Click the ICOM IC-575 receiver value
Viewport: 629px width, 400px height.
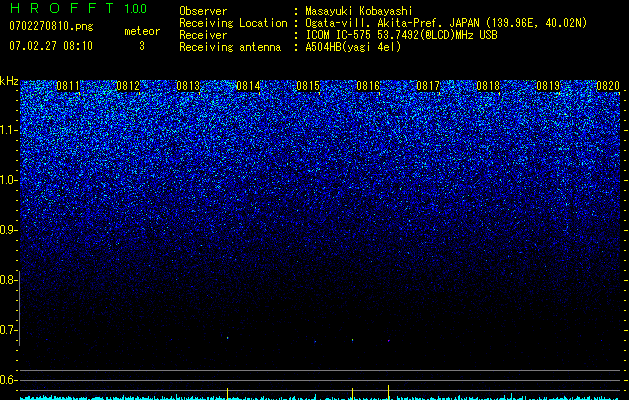pyautogui.click(x=401, y=35)
